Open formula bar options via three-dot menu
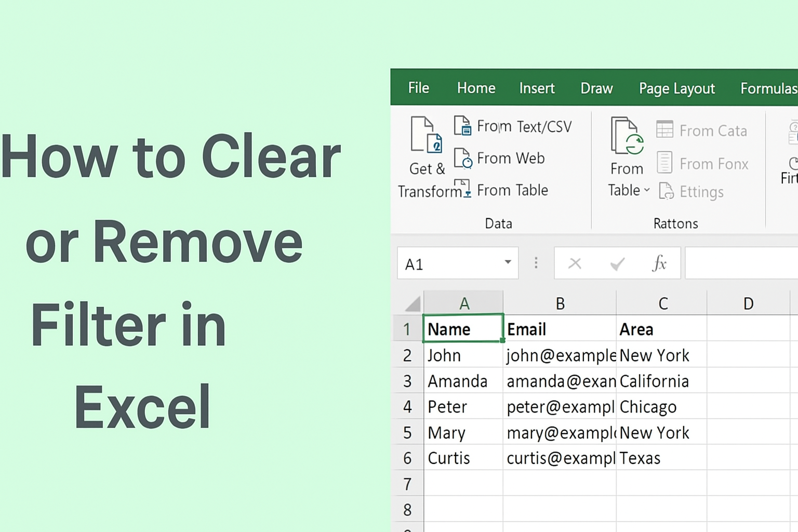This screenshot has height=532, width=798. tap(536, 263)
